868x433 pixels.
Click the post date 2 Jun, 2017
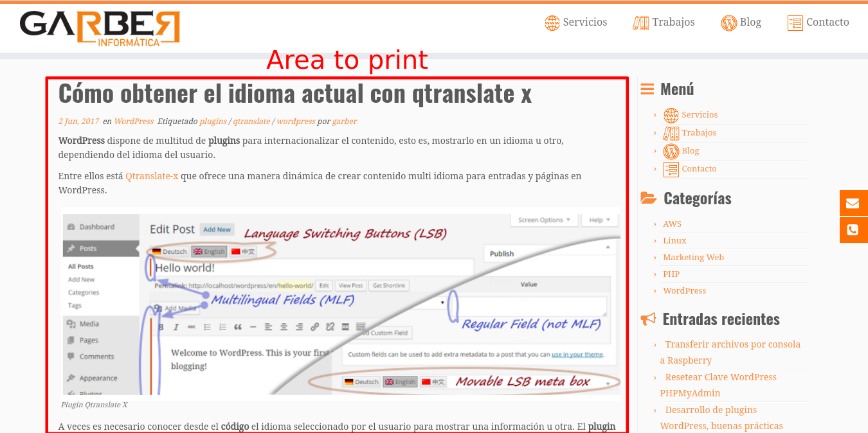pyautogui.click(x=78, y=121)
